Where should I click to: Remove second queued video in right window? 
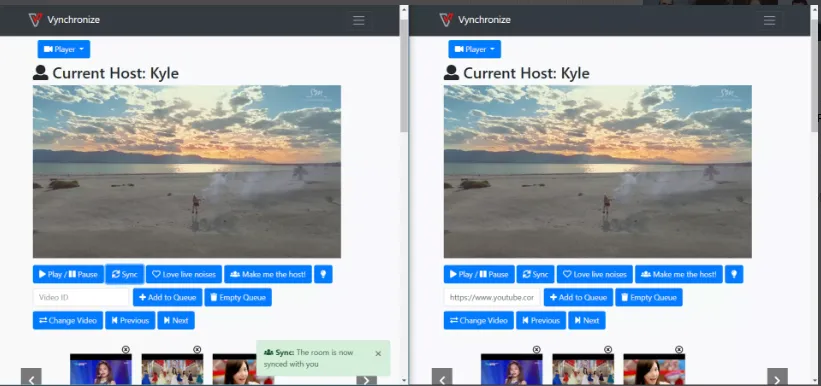tap(608, 349)
